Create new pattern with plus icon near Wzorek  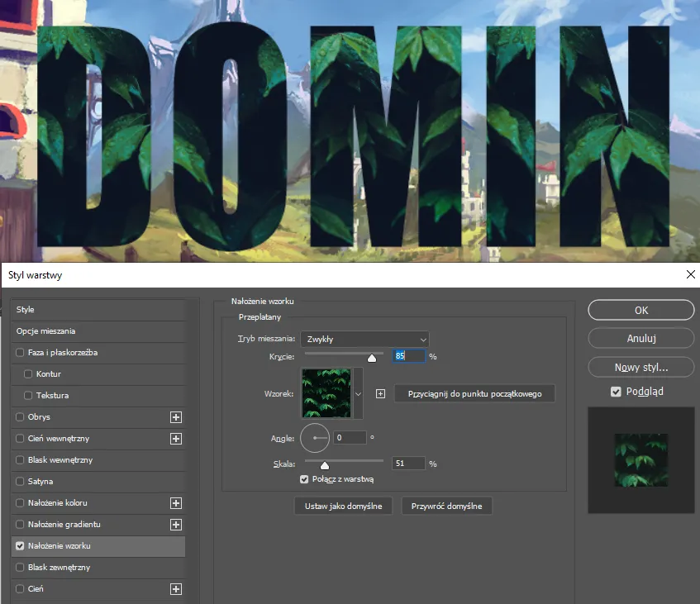click(380, 393)
